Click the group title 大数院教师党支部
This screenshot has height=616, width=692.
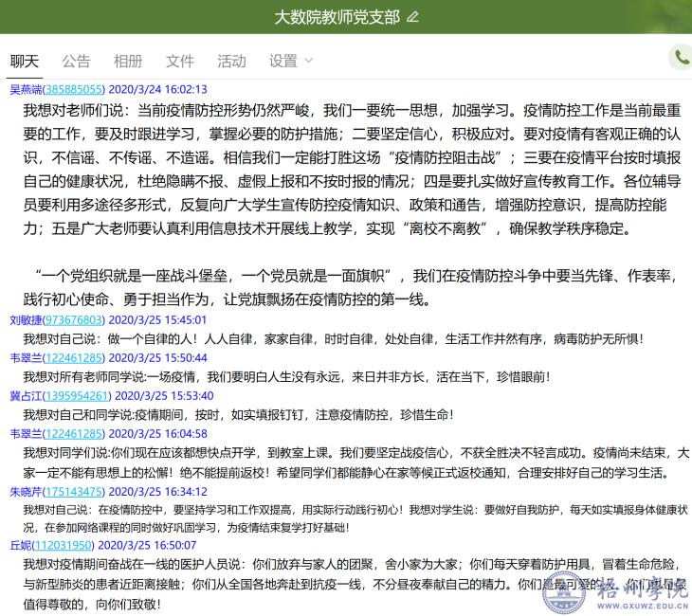tap(337, 17)
